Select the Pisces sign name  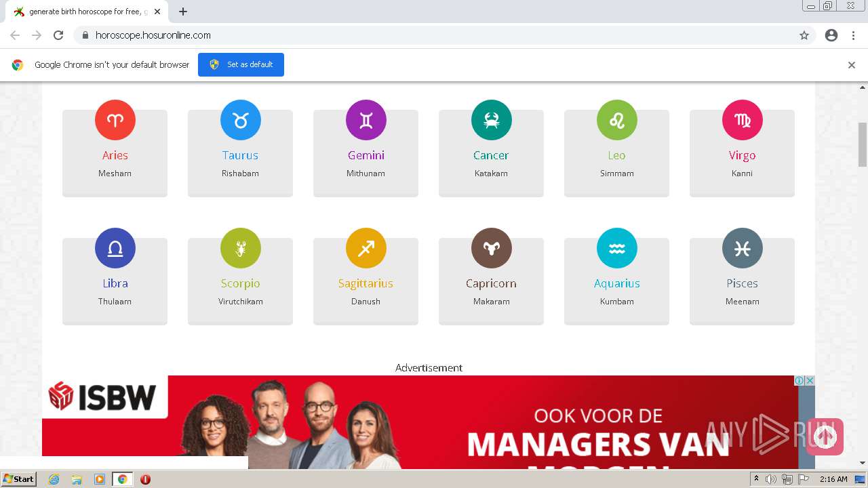point(743,283)
